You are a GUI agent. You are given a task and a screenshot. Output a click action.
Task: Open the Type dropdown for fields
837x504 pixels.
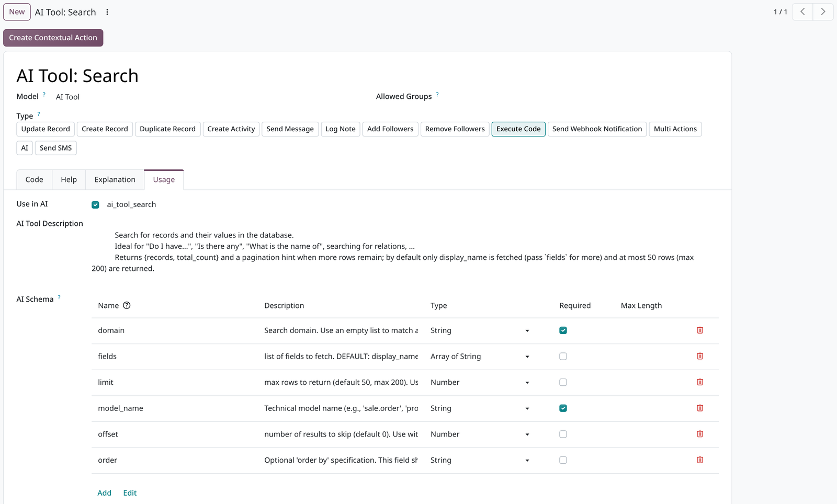tap(480, 356)
